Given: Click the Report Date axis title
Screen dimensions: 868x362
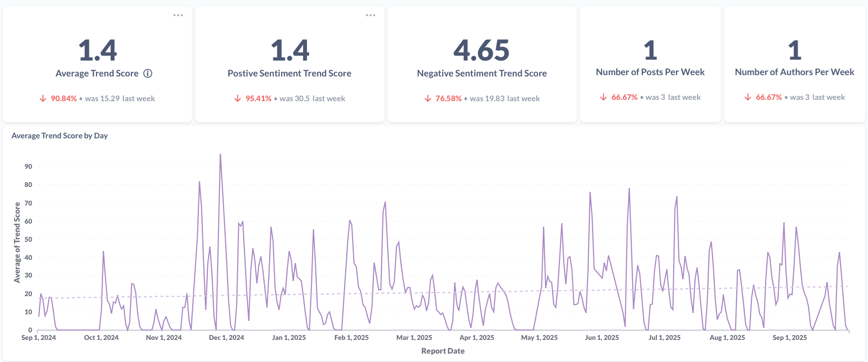Looking at the screenshot, I should (x=443, y=351).
